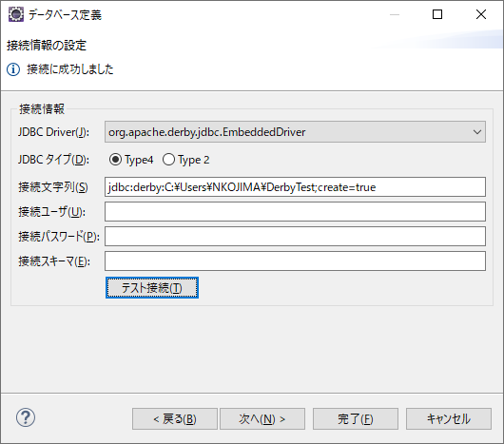Click the info icon beside the connection success message
The image size is (504, 444).
pos(13,69)
